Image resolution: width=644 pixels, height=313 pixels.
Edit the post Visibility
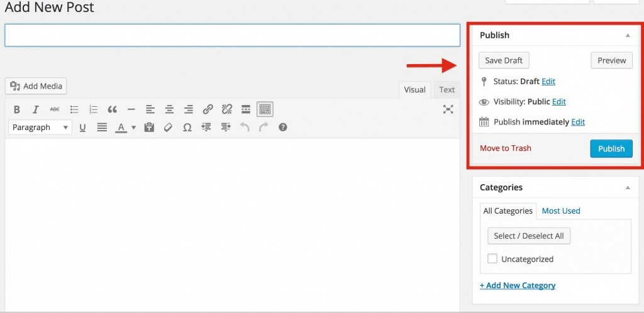pos(559,102)
